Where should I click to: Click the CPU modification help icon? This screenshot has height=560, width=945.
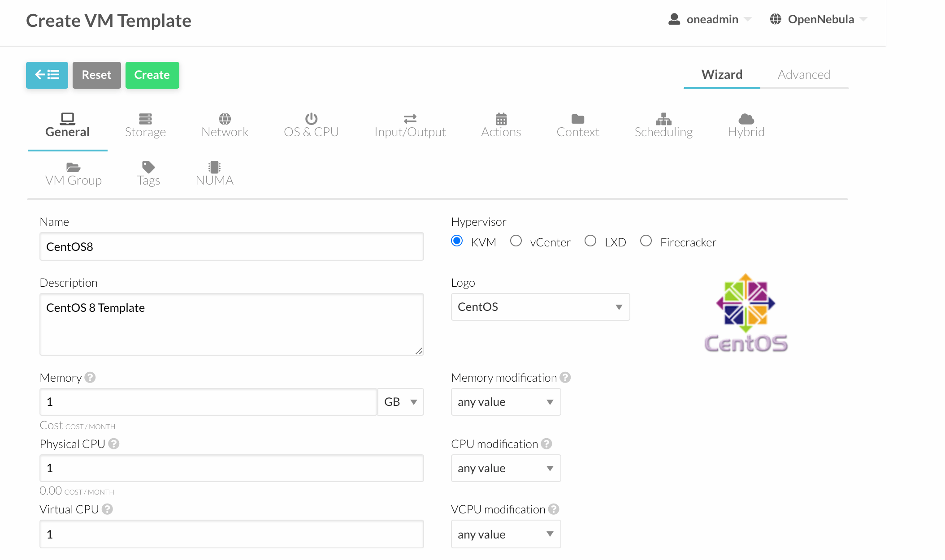[x=546, y=444]
